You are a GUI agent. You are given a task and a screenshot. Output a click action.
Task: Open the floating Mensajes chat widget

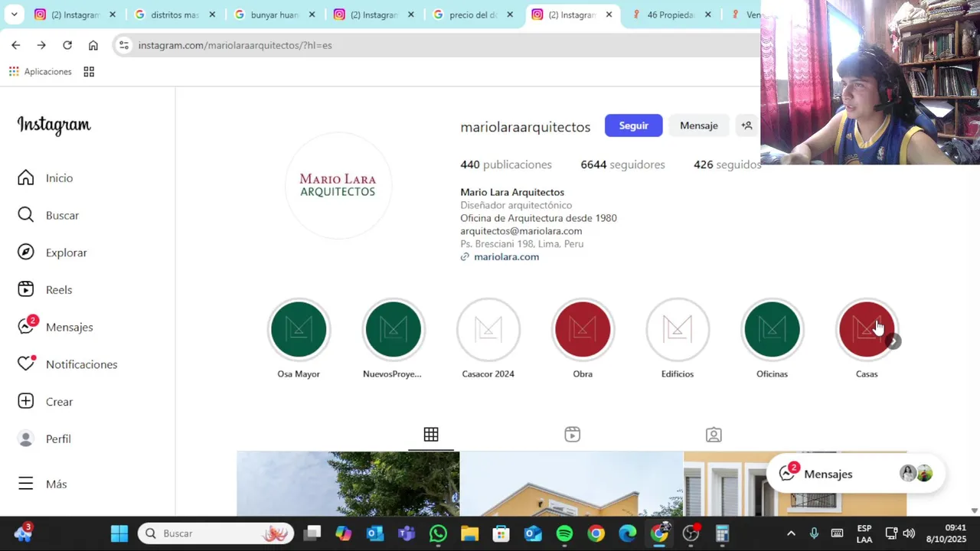tap(855, 474)
